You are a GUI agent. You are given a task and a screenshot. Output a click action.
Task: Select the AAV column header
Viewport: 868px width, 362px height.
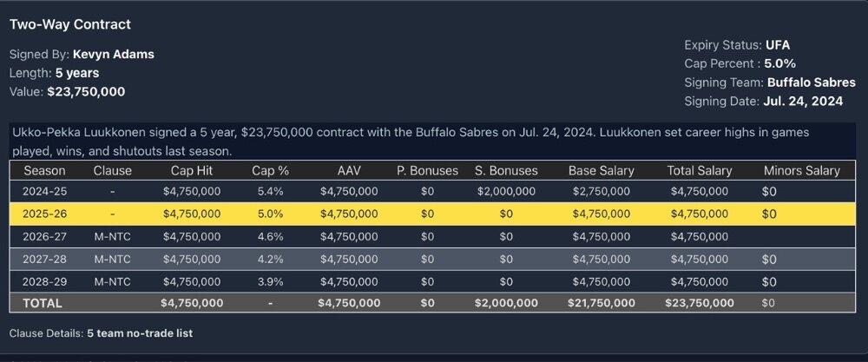pos(349,170)
